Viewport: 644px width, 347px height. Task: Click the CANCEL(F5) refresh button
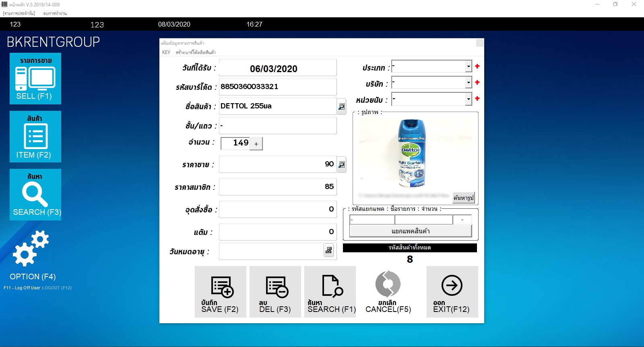point(388,292)
